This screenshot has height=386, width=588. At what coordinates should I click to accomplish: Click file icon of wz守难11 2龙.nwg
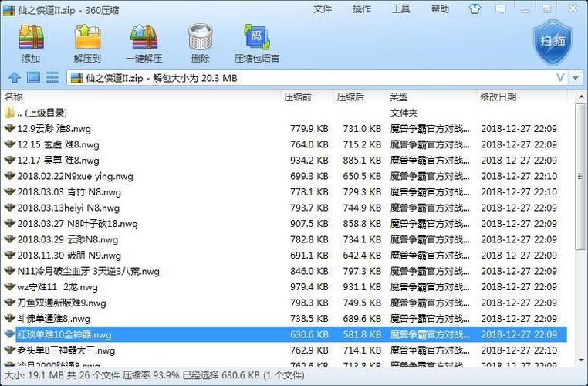(x=9, y=286)
